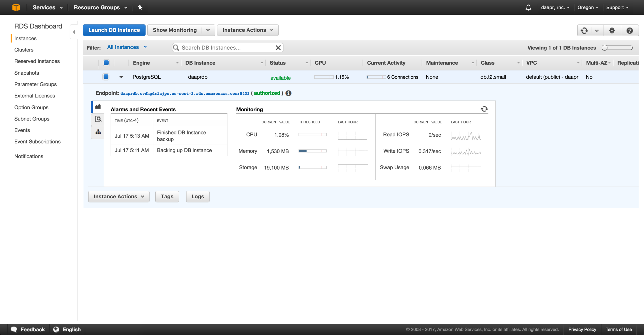Click the magnifier icon in search field
644x335 pixels.
tap(176, 48)
